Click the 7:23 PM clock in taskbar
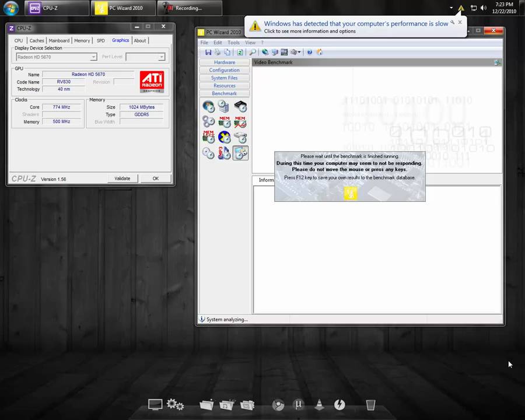This screenshot has height=420, width=525. click(x=504, y=5)
